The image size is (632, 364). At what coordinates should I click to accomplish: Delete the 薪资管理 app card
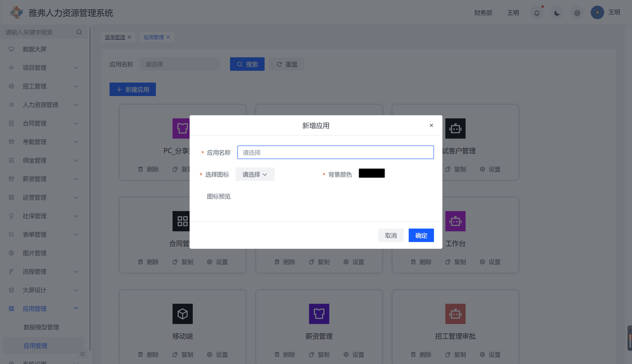coord(285,355)
